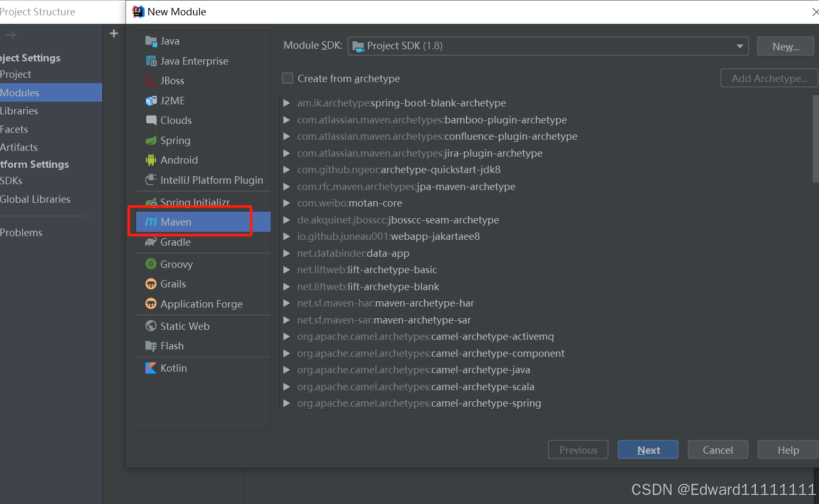819x504 pixels.
Task: Click the Next button
Action: tap(648, 449)
